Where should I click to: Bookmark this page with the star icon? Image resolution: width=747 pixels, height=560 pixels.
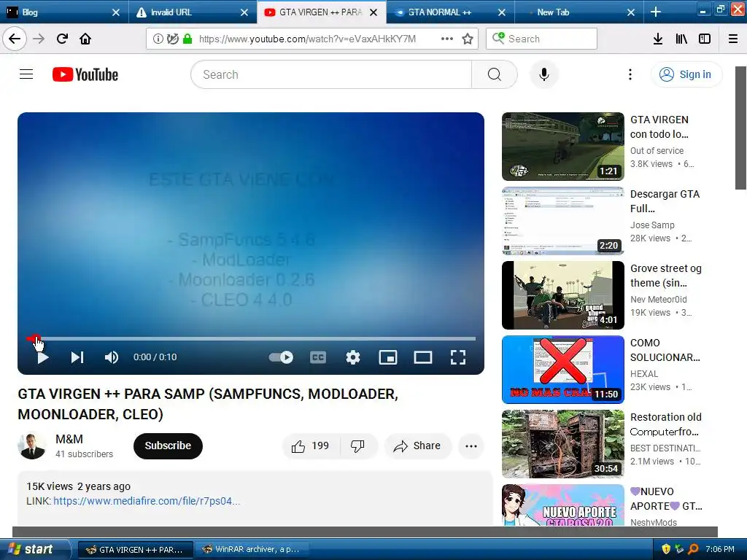coord(468,39)
